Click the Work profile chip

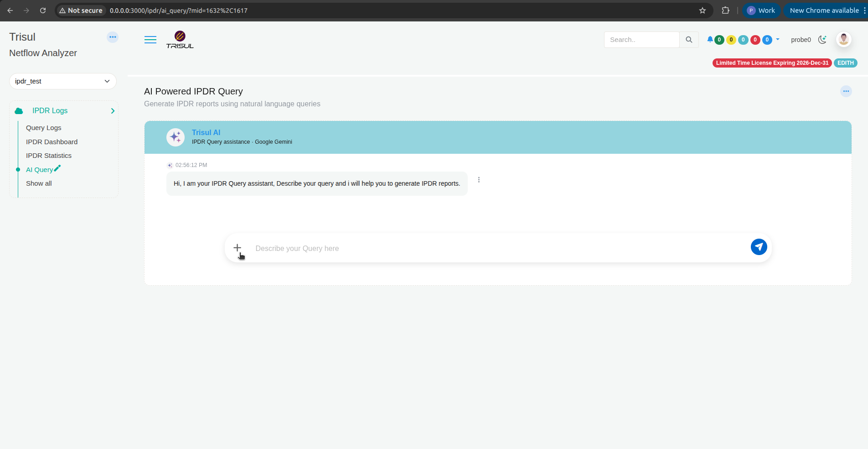(x=761, y=10)
